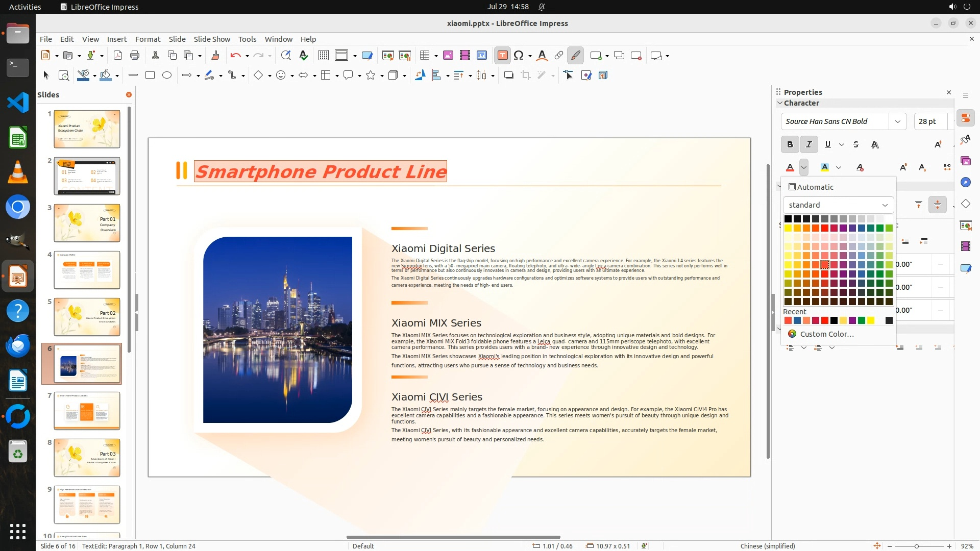Click the Insert Text Box toolbar icon
The height and width of the screenshot is (551, 980).
(502, 56)
